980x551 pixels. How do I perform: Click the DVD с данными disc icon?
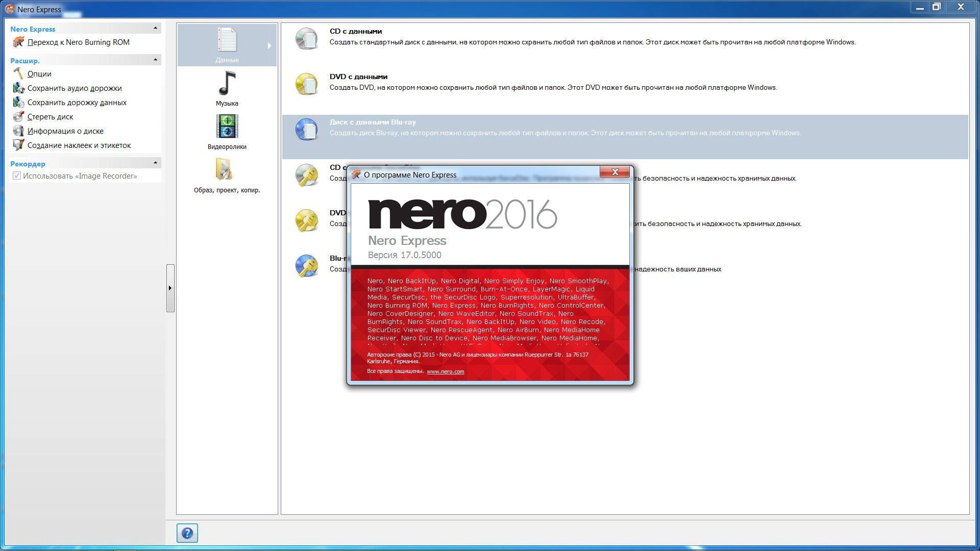(x=306, y=84)
